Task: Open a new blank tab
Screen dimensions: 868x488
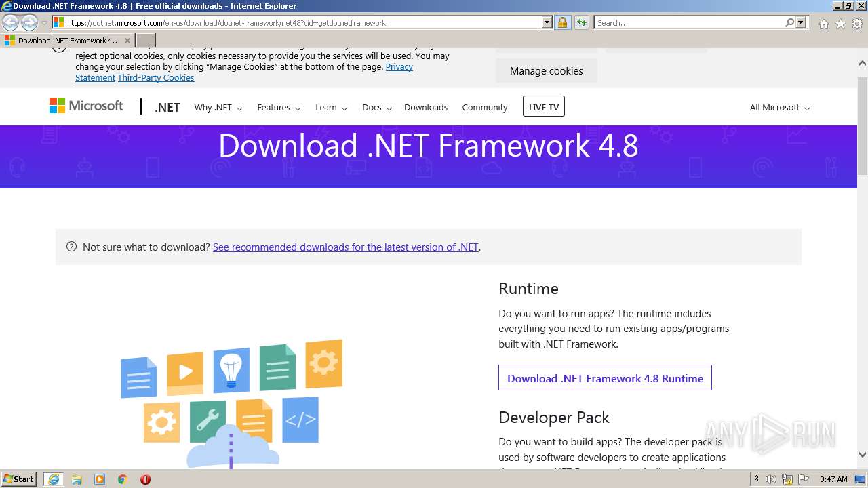Action: click(146, 40)
